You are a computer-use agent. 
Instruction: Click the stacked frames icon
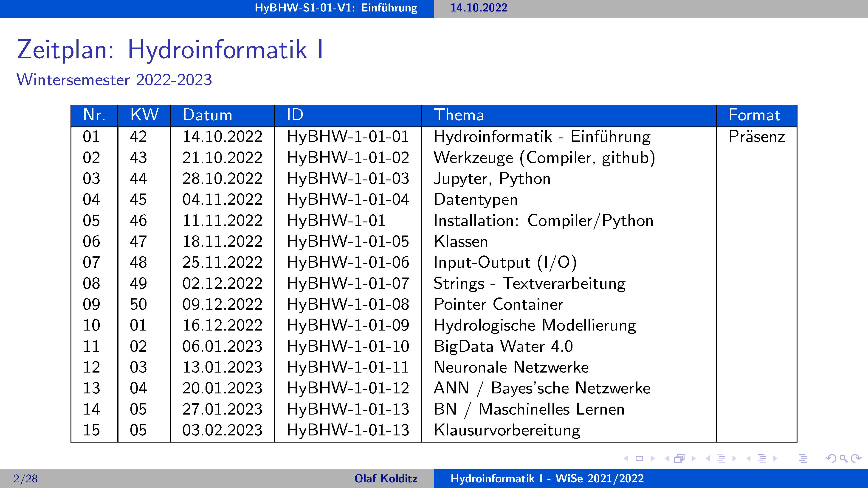(x=679, y=458)
